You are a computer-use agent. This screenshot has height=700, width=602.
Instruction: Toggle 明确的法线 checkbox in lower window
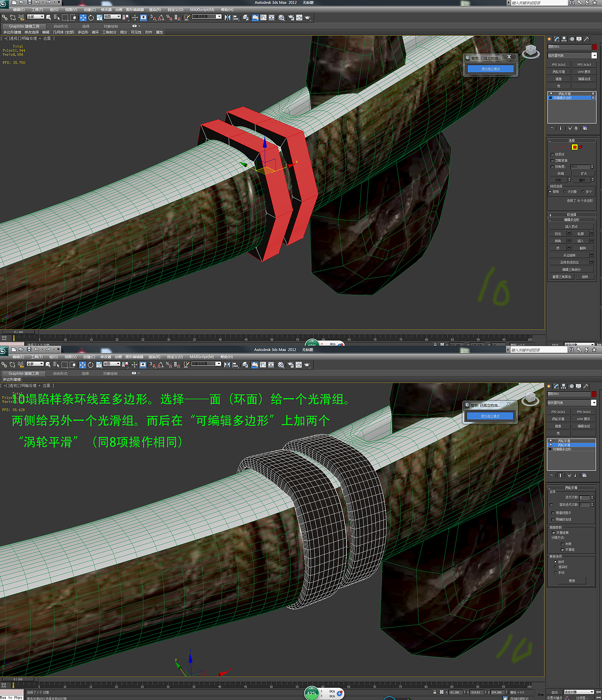pos(552,519)
